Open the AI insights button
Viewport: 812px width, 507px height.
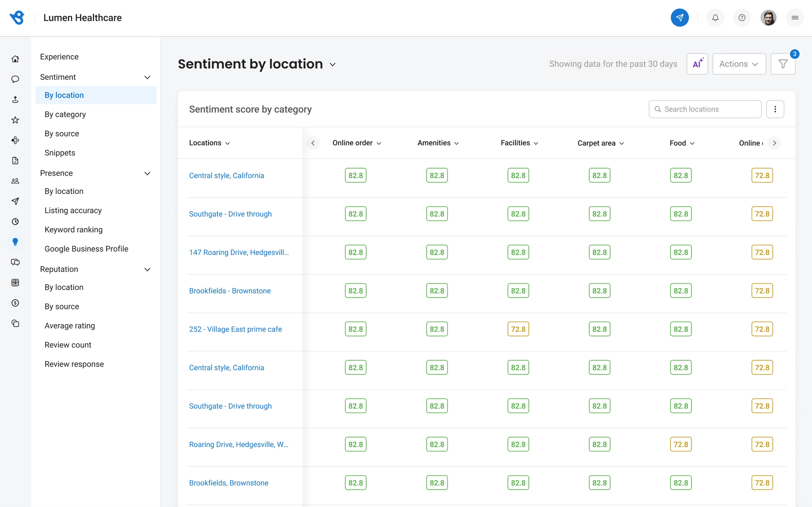(x=697, y=64)
